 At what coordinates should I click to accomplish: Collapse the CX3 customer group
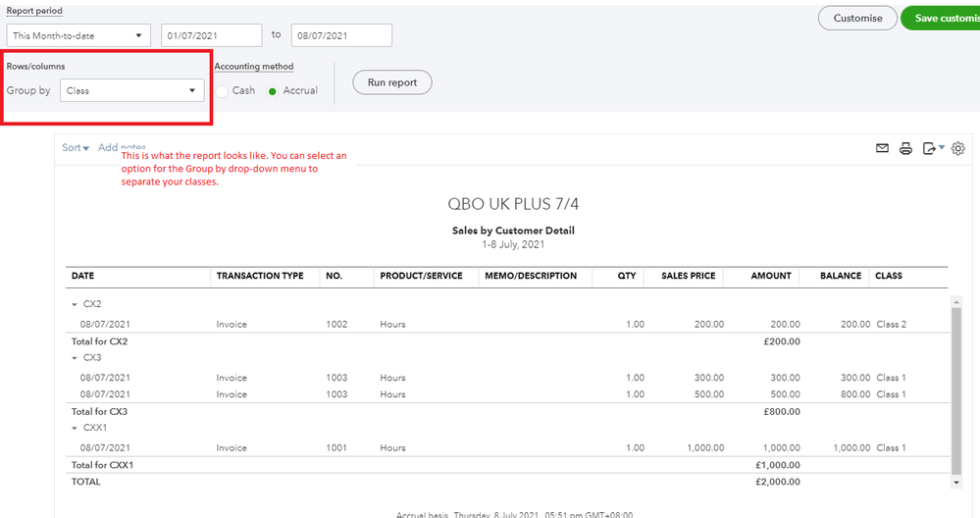74,357
